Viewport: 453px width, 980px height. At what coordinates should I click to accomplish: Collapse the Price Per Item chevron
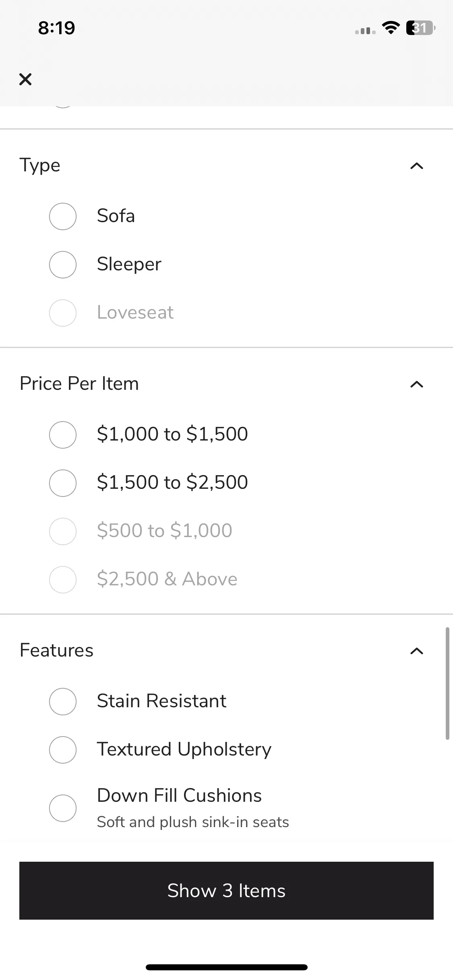pos(417,384)
